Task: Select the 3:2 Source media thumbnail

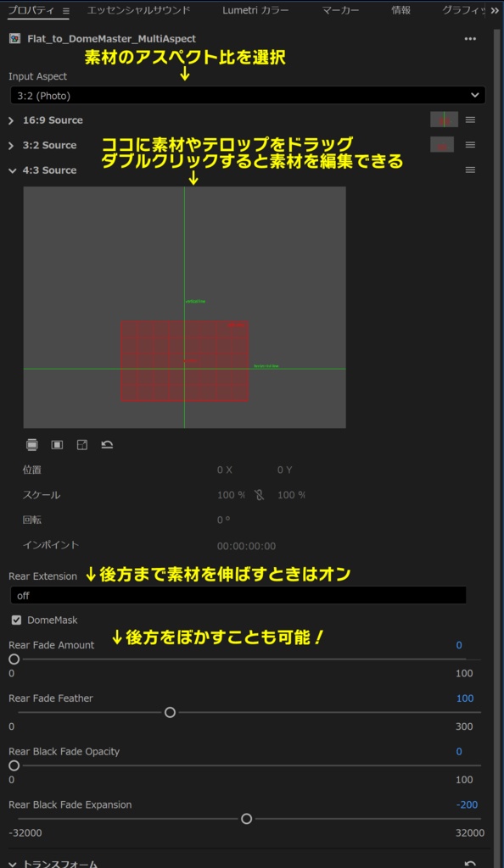Action: pos(442,144)
